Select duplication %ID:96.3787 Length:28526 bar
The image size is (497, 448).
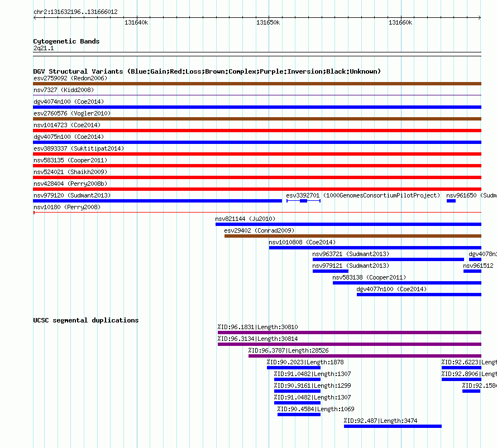365,356
